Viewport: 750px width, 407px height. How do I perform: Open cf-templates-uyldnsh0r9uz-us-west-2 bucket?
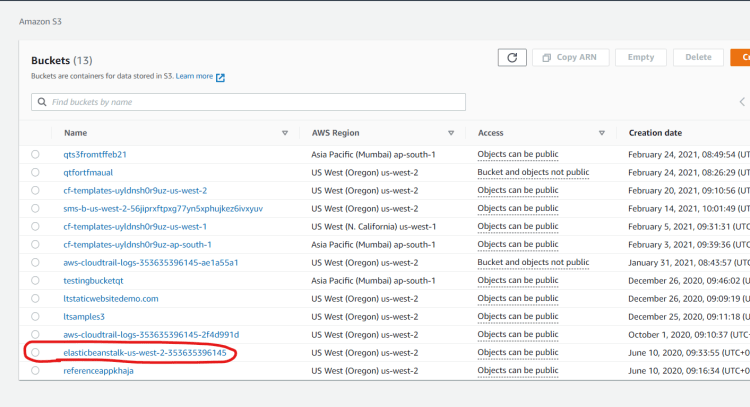click(x=135, y=190)
